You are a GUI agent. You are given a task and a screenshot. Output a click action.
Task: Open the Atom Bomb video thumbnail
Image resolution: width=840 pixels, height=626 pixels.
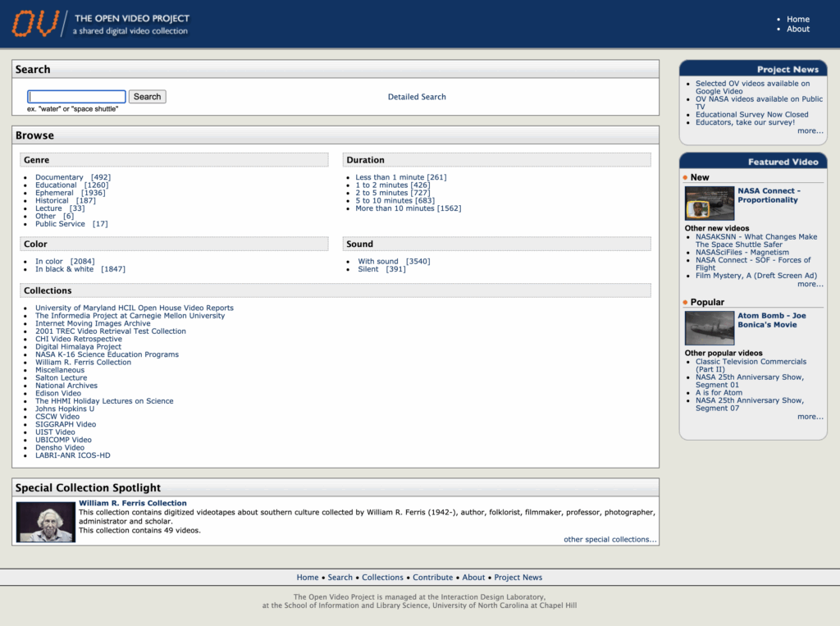tap(709, 328)
